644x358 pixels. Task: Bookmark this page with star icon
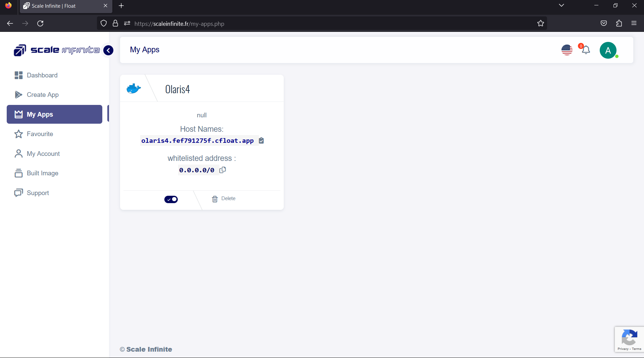pos(541,23)
